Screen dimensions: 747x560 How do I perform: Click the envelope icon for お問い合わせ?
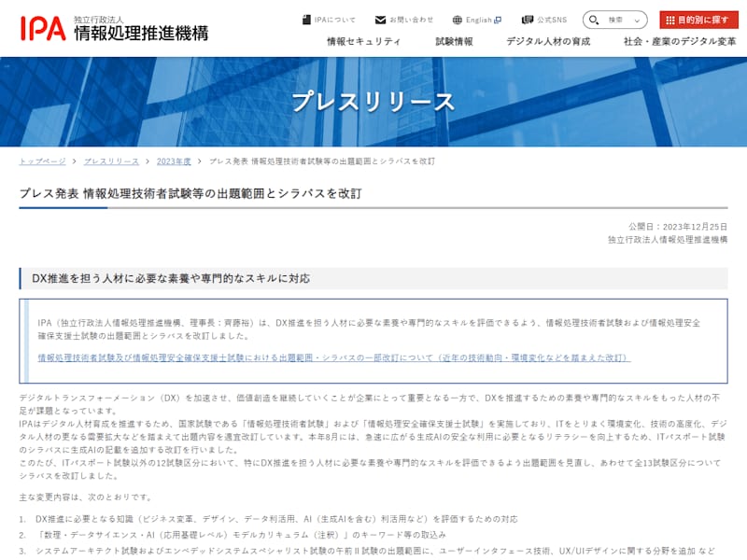click(x=380, y=20)
